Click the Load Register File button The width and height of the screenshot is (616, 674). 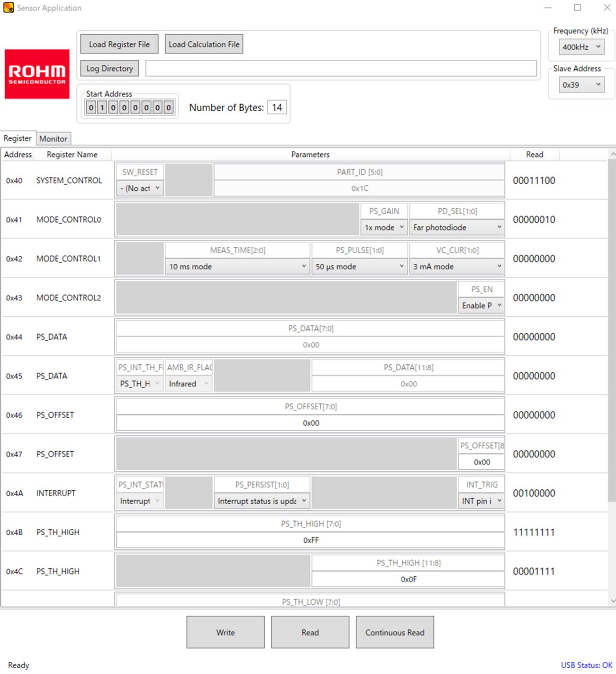click(119, 44)
